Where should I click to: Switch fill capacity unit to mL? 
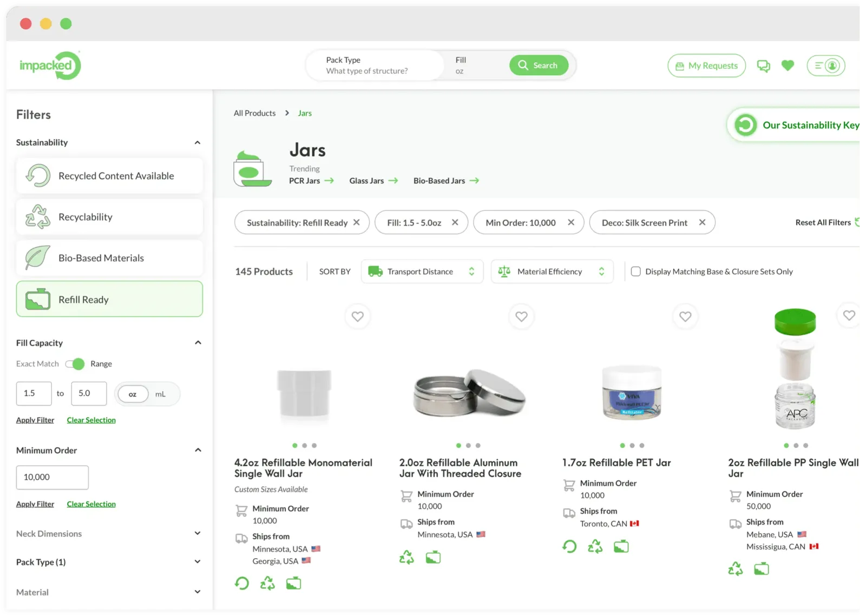click(160, 394)
